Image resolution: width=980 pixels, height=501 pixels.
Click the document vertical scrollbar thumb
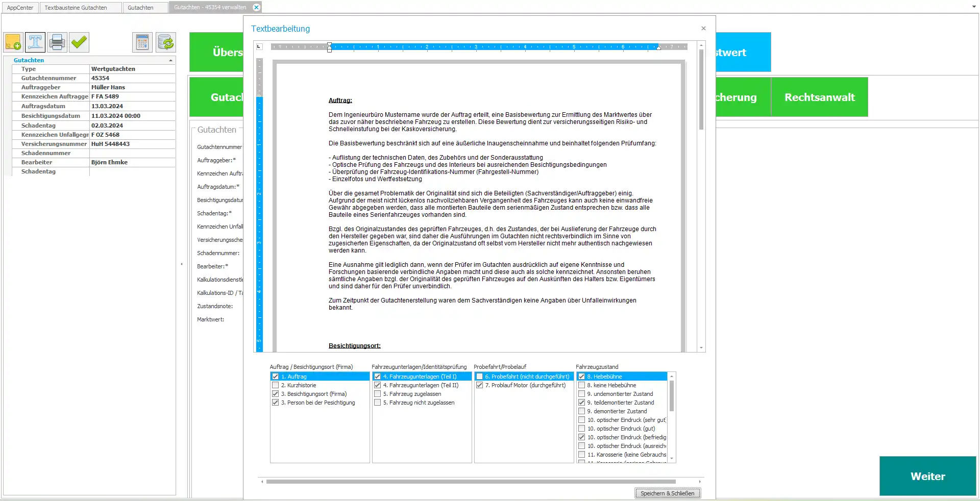701,89
